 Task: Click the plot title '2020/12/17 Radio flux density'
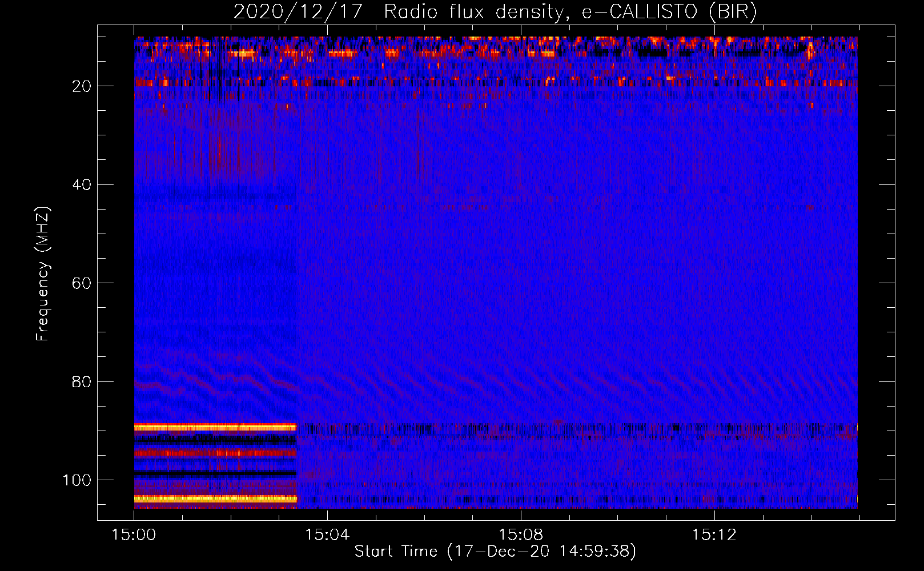click(495, 12)
